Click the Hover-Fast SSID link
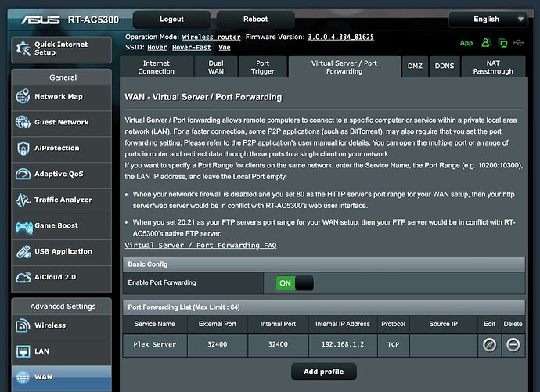Image resolution: width=540 pixels, height=392 pixels. 192,48
